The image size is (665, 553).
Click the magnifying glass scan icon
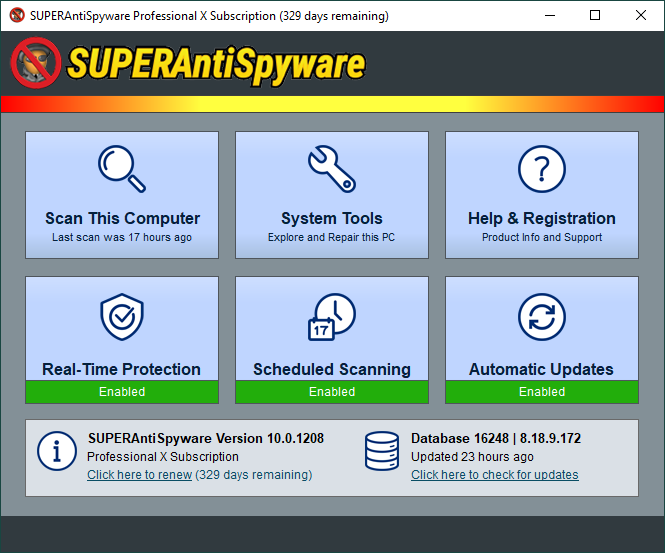coord(121,169)
